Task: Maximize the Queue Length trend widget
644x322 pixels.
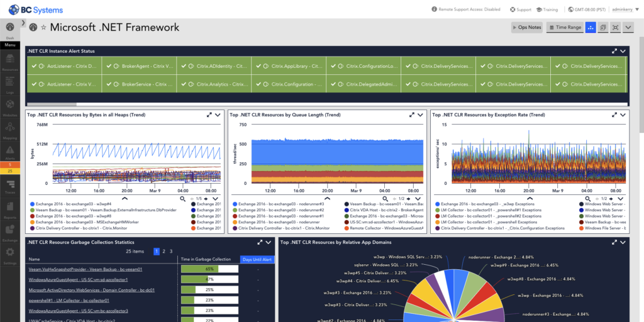Action: (412, 115)
